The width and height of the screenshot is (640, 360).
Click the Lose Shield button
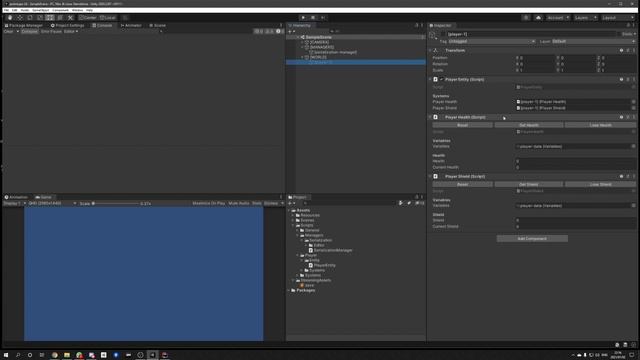pos(600,184)
